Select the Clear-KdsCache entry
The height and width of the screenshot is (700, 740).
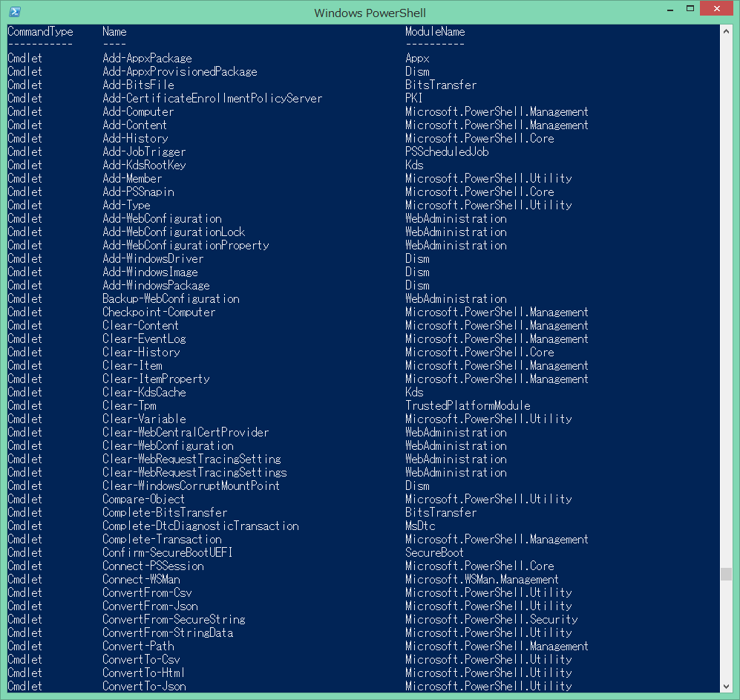(145, 392)
